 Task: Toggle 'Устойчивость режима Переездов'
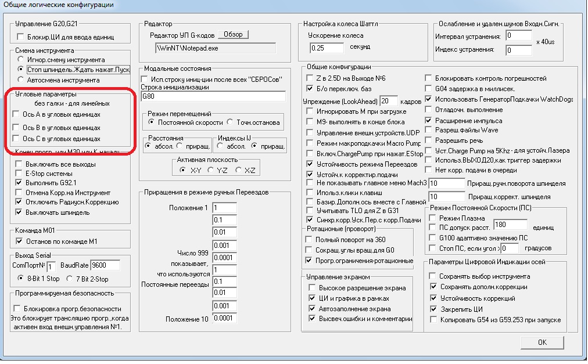coord(310,164)
